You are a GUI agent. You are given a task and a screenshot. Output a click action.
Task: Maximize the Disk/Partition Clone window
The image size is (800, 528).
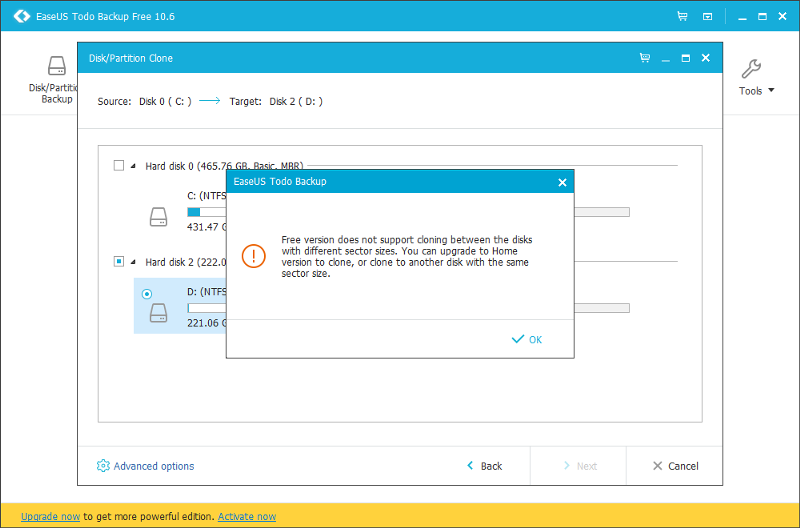pyautogui.click(x=686, y=58)
